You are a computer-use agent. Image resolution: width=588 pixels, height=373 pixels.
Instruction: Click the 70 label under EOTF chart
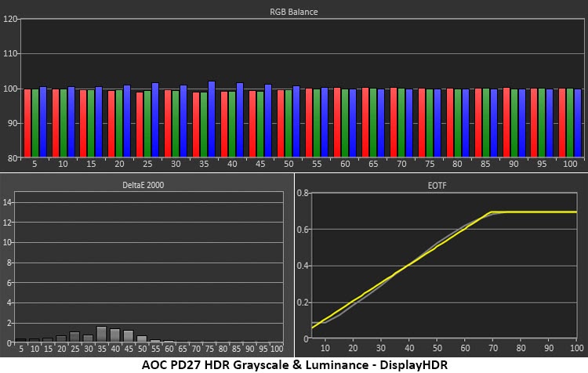(x=493, y=348)
